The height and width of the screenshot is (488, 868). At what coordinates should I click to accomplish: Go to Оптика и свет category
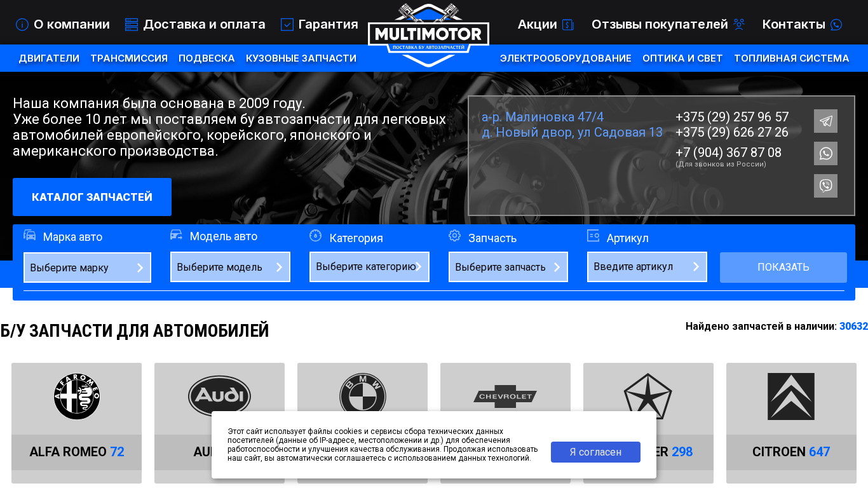coord(682,58)
